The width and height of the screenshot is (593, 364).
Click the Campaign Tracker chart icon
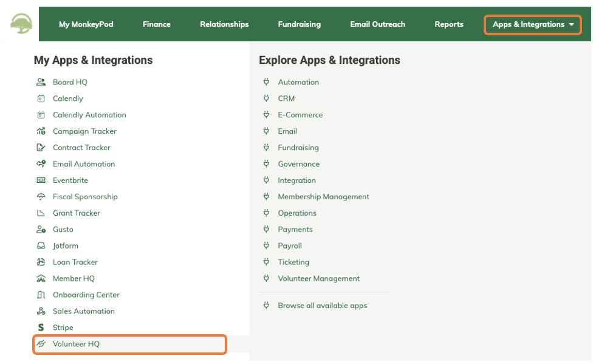click(41, 131)
